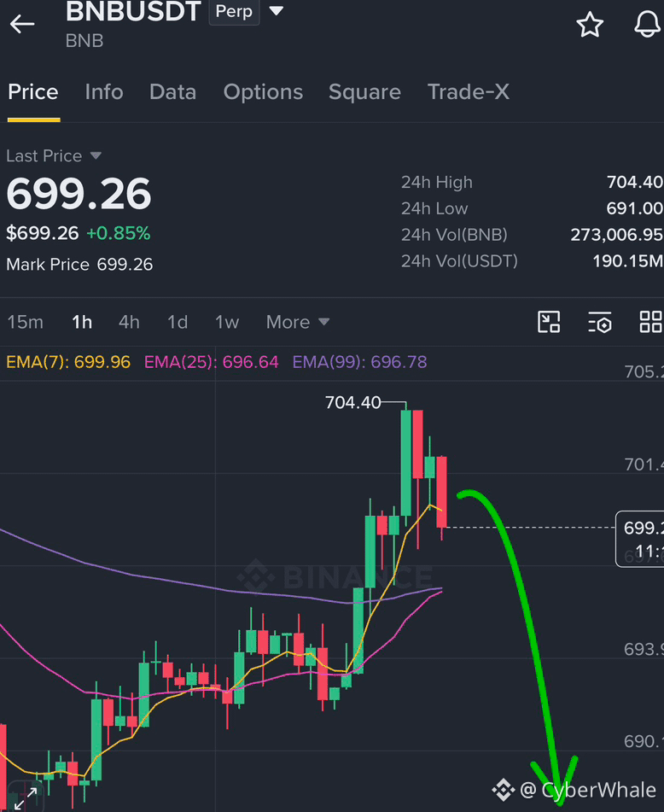Viewport: 664px width, 812px height.
Task: Go back with the left arrow
Action: coord(21,24)
